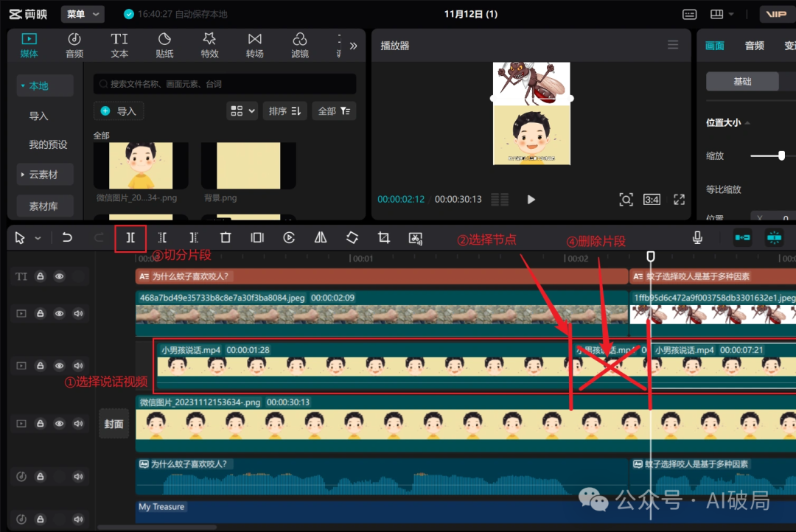Click the delete-right trim icon
796x532 pixels.
(194, 237)
